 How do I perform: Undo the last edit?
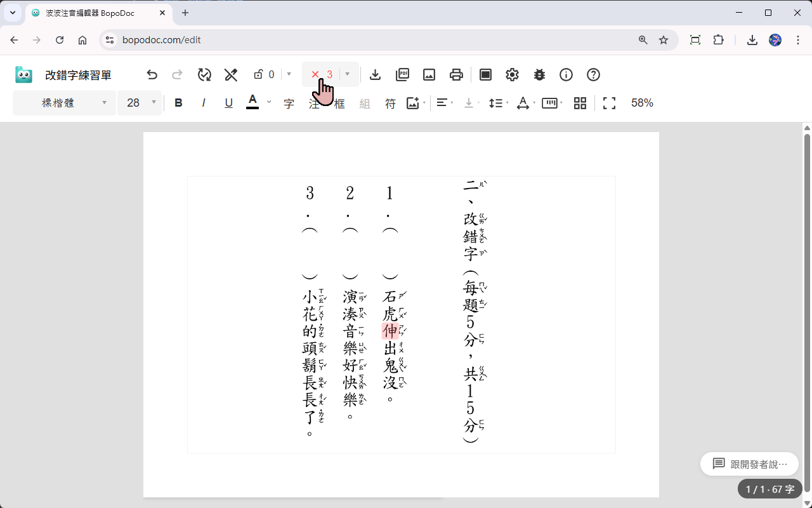tap(152, 74)
